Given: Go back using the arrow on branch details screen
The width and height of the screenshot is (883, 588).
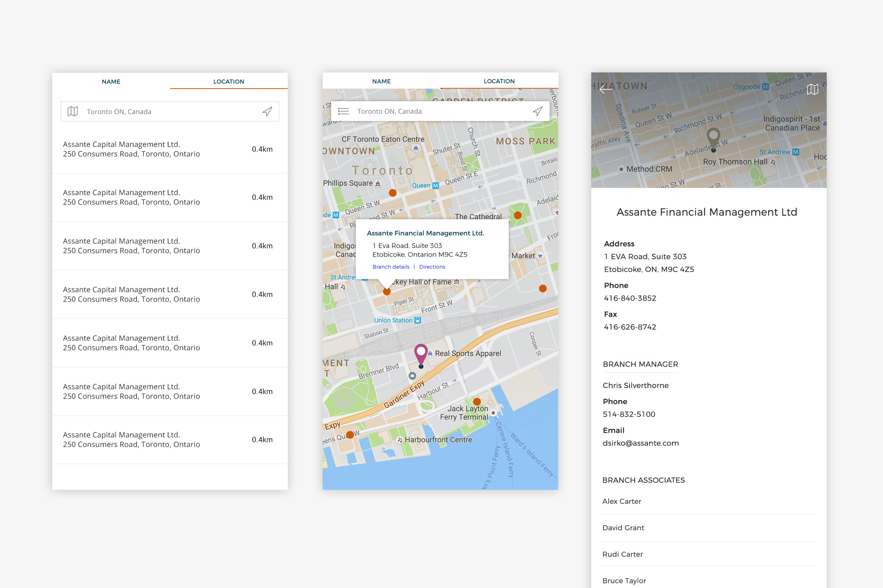Looking at the screenshot, I should (606, 89).
